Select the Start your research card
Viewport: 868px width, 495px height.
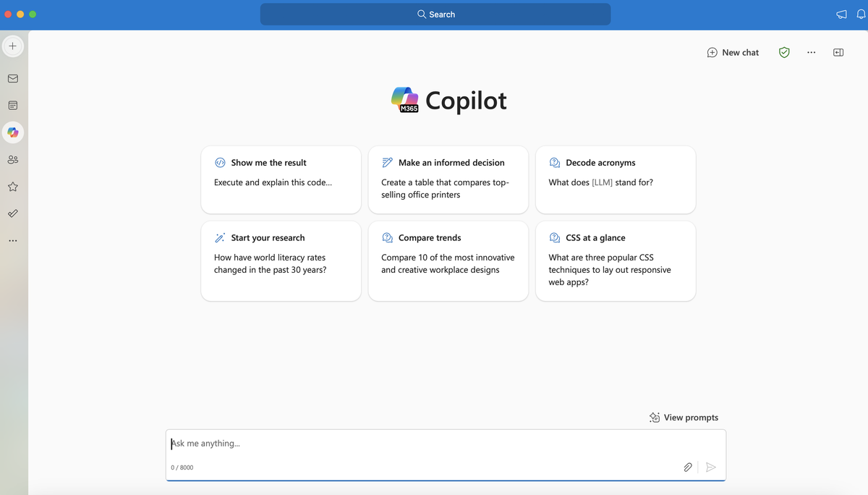pyautogui.click(x=281, y=261)
